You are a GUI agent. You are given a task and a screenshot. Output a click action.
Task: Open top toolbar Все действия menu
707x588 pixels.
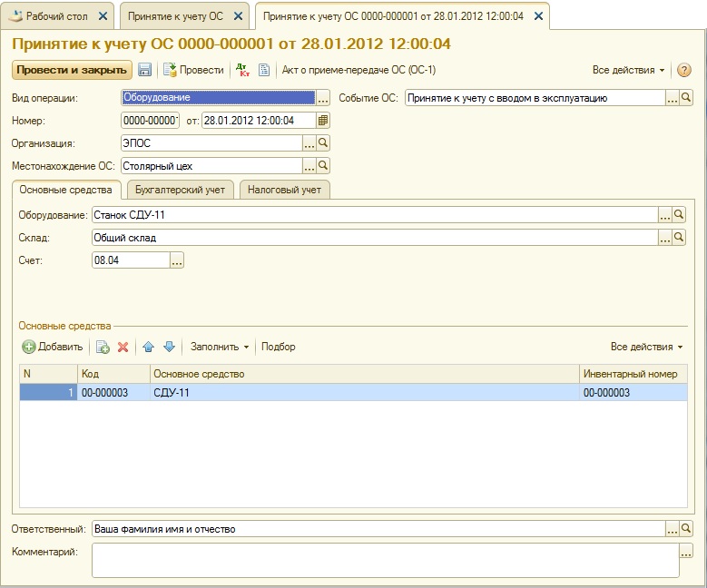click(x=628, y=70)
